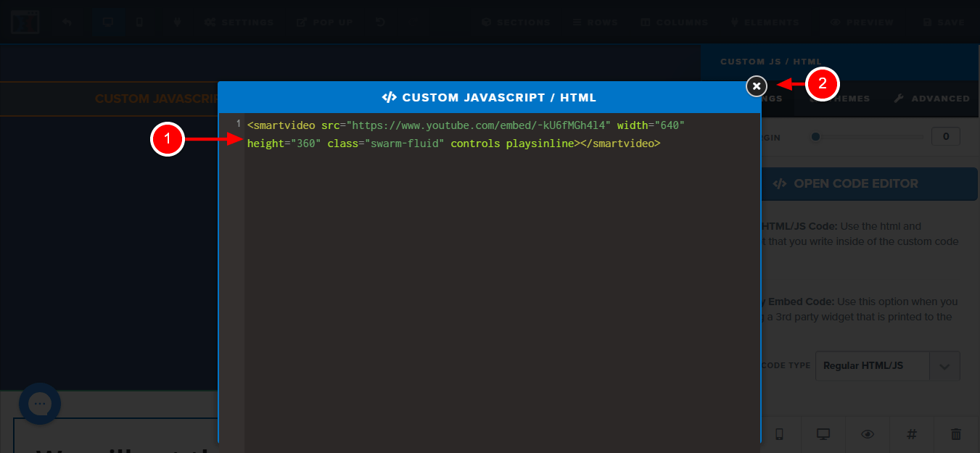Click the code line containing smartvideo src
Viewport: 980px width, 453px height.
pos(466,125)
